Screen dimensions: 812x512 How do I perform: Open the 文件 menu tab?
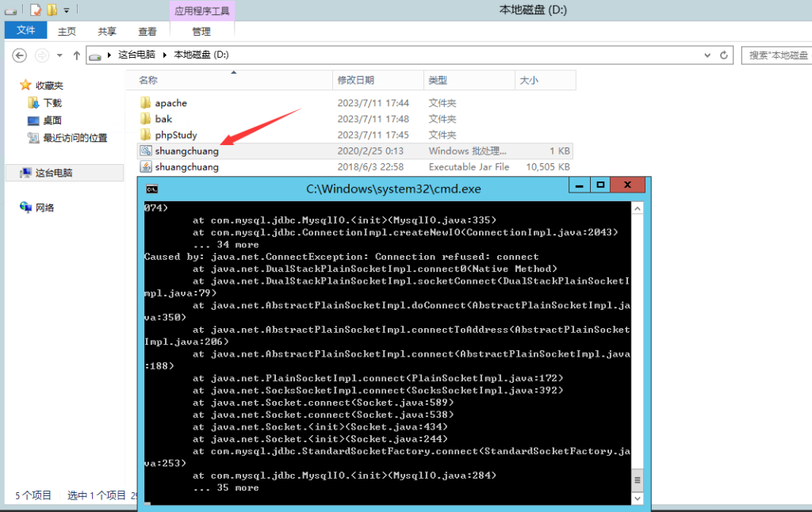pyautogui.click(x=26, y=31)
